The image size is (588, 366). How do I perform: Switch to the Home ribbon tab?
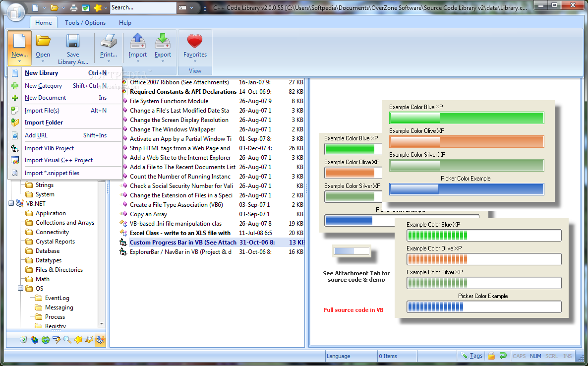(44, 22)
